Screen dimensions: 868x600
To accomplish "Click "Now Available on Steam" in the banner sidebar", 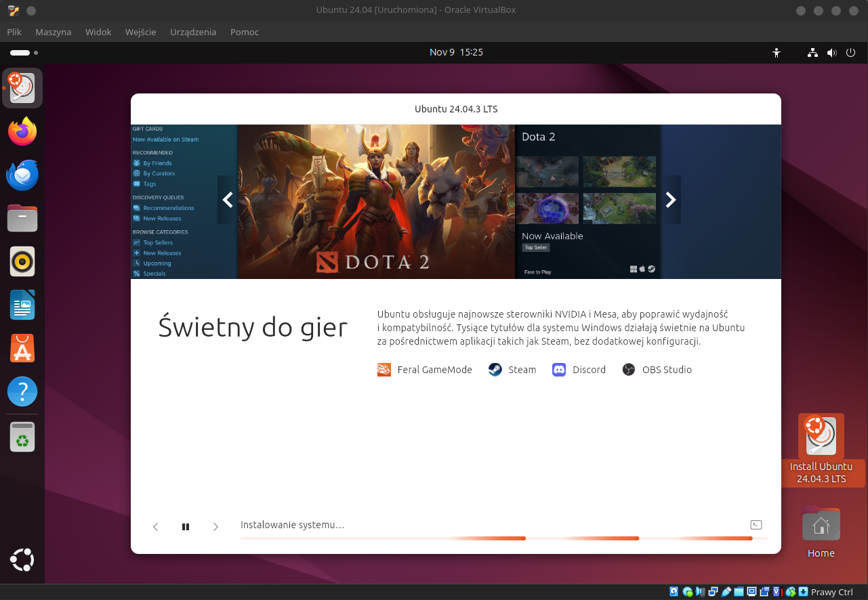I will click(166, 140).
